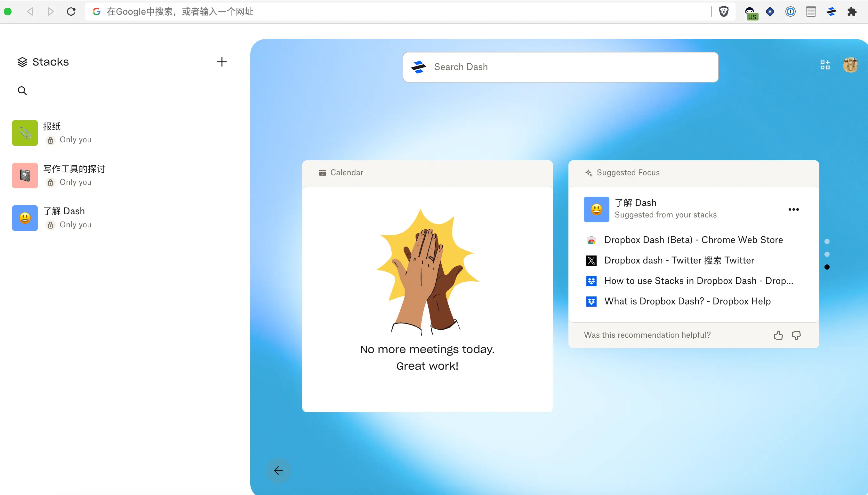Open Dropbox dash - Twitter 搜索 link
This screenshot has width=868, height=495.
(x=679, y=260)
